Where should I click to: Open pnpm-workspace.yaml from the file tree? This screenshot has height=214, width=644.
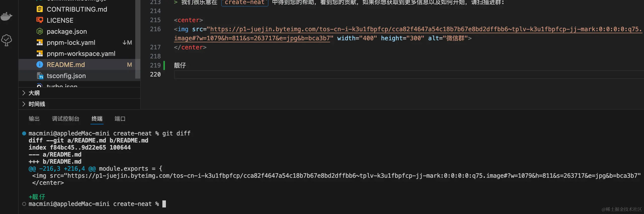pos(81,54)
